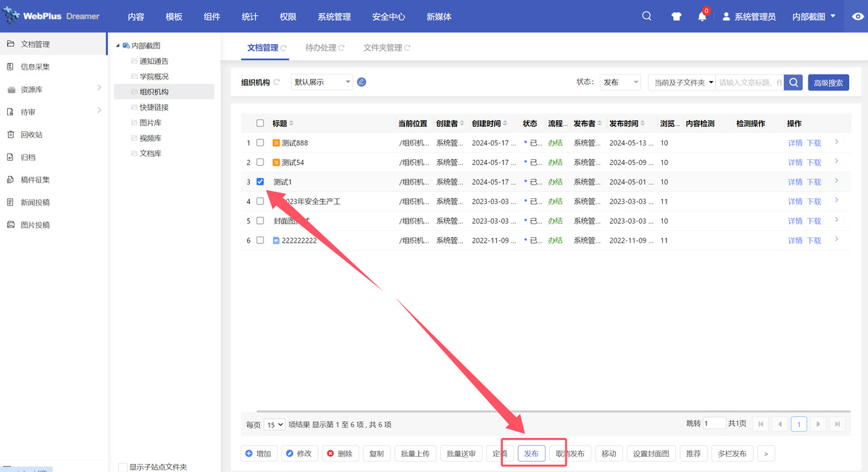Open 详情 for row 测试1
Viewport: 868px width, 472px height.
(795, 182)
